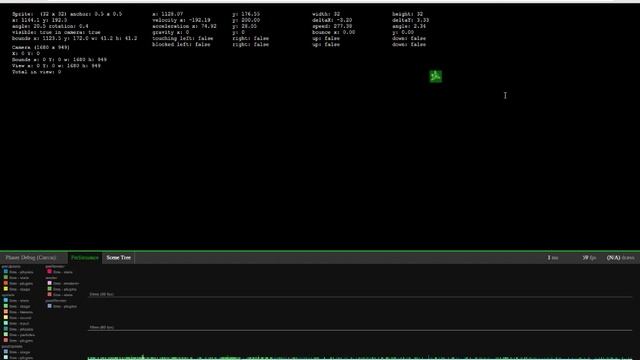Click the bounce x debug value

pos(333,32)
